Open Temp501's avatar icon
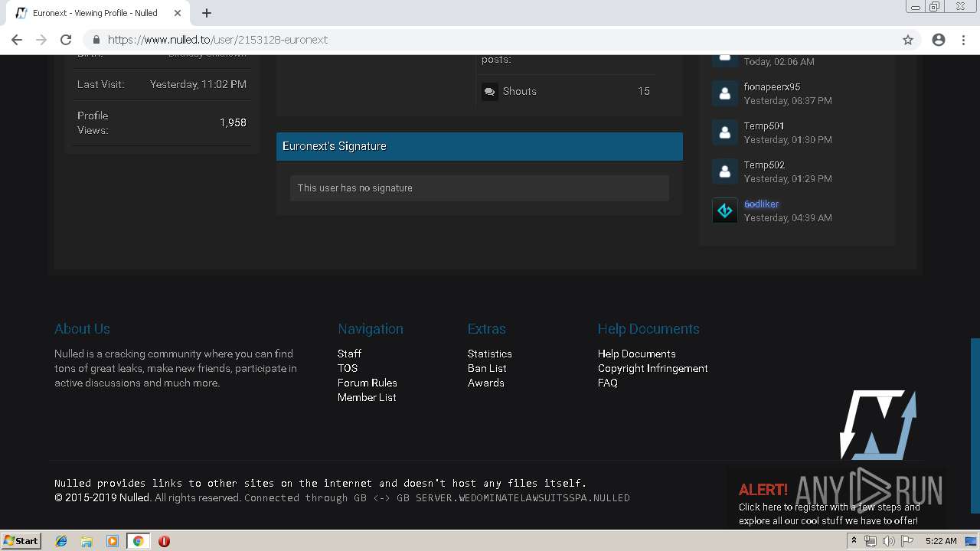Screen dimensions: 980x551 724,132
